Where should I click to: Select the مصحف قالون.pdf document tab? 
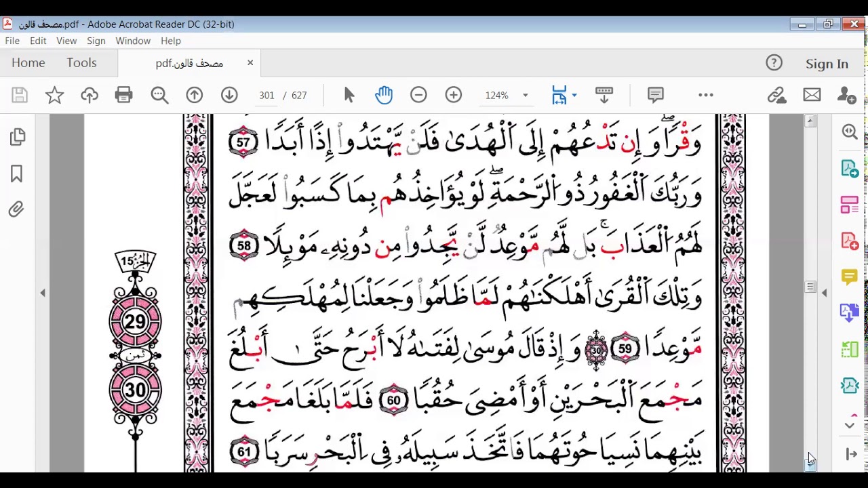(x=189, y=63)
